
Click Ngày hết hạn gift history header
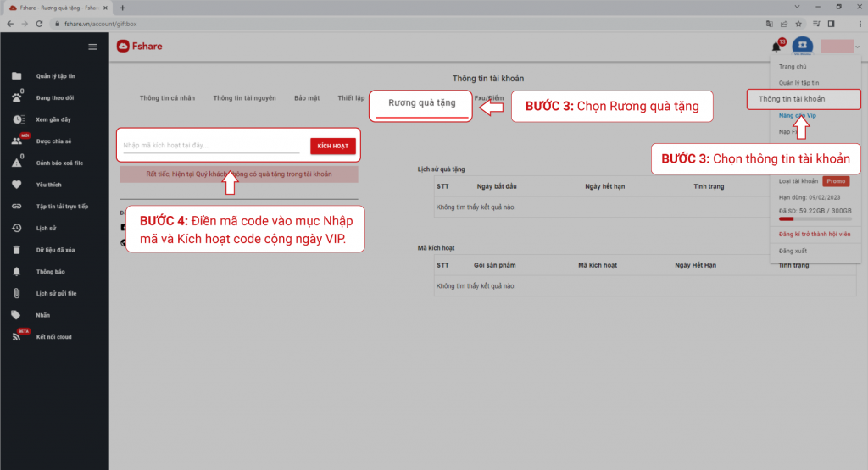[x=604, y=186]
